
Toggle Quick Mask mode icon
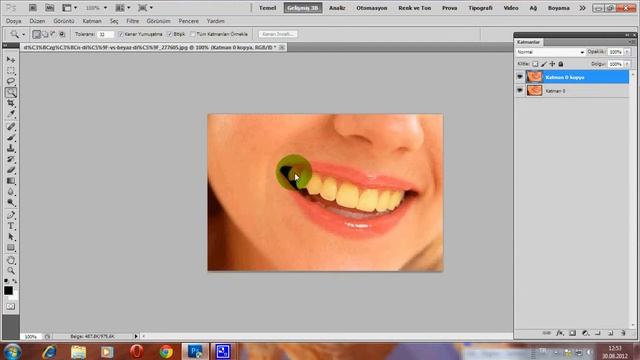coord(11,306)
